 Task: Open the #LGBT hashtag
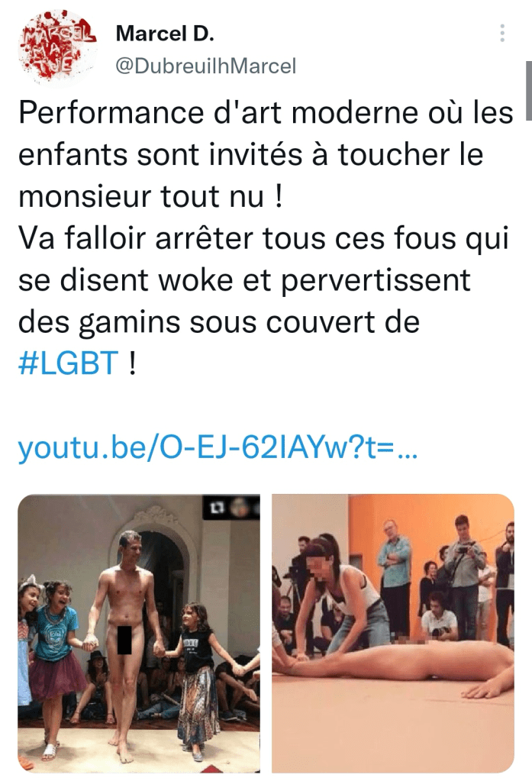68,363
